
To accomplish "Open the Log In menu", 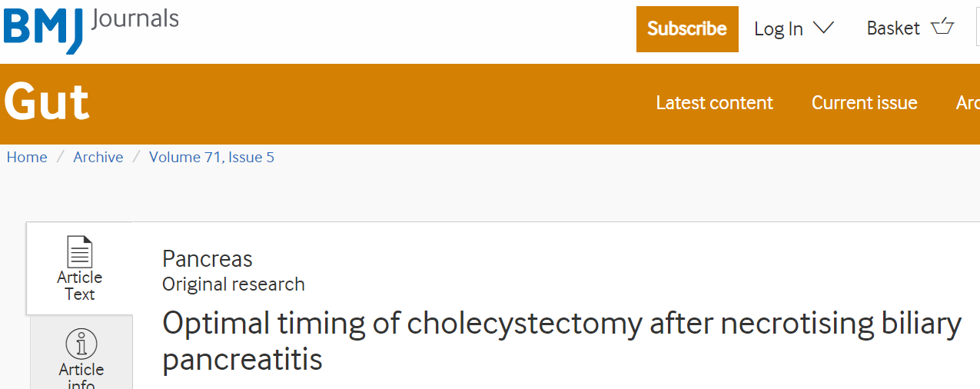I will coord(794,28).
